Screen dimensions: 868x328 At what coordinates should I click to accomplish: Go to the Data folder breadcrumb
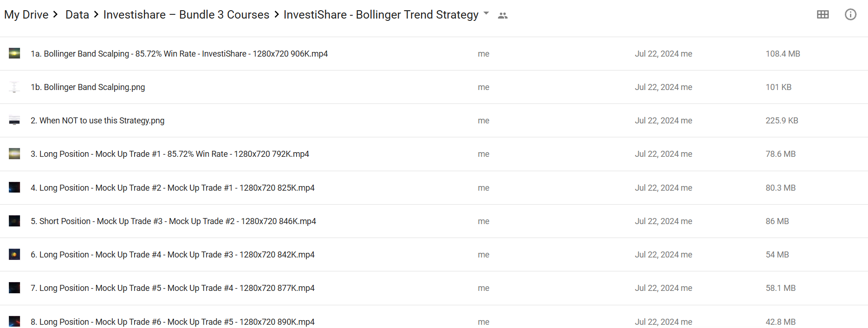(77, 15)
